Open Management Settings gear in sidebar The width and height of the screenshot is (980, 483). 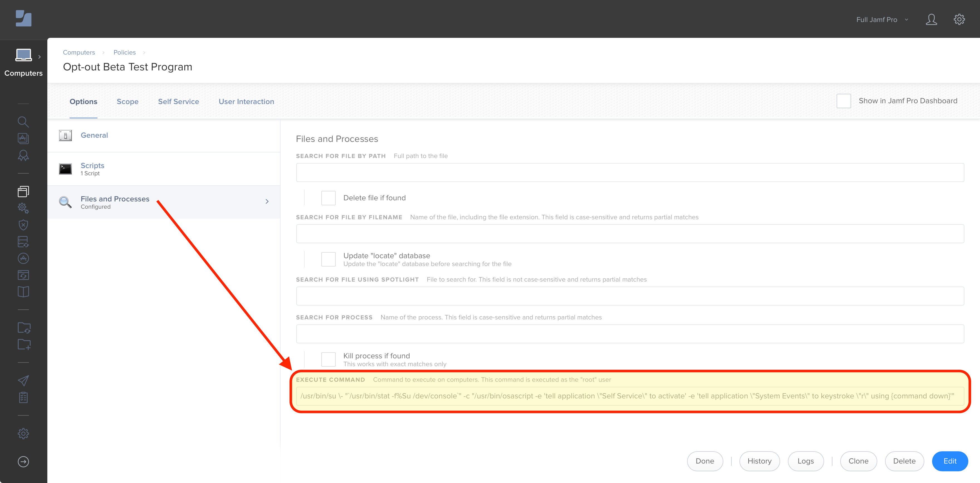coord(23,433)
